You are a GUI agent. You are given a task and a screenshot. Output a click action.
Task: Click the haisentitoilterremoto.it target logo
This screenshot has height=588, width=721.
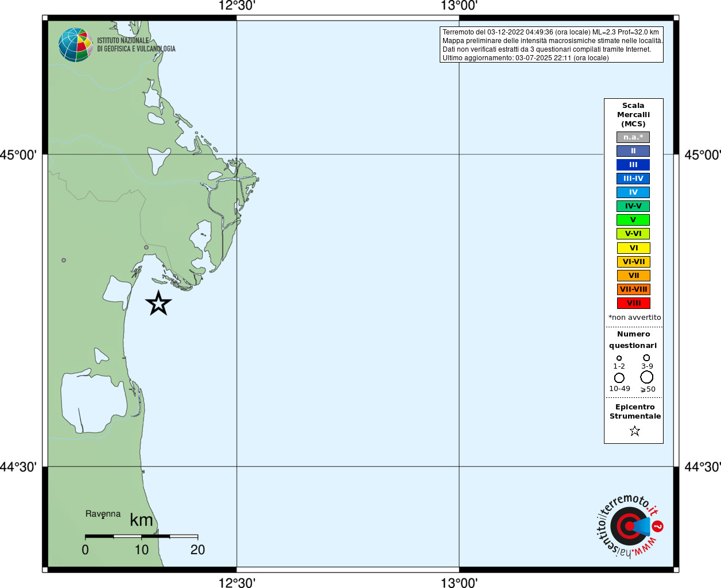pos(630,526)
